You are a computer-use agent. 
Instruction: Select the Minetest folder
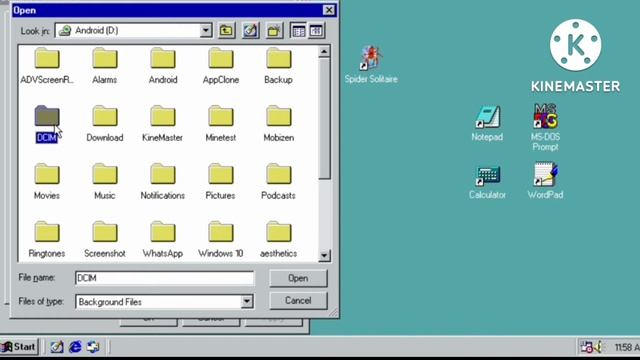coord(221,124)
